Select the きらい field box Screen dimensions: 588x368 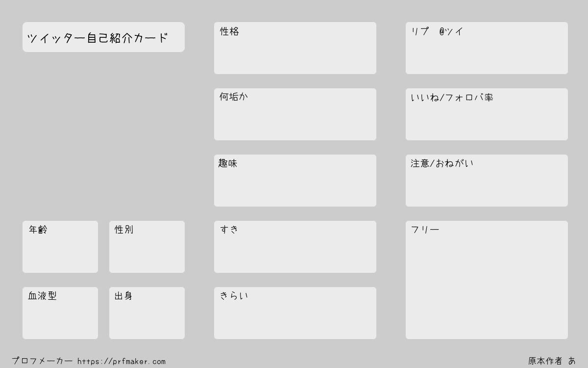(295, 313)
